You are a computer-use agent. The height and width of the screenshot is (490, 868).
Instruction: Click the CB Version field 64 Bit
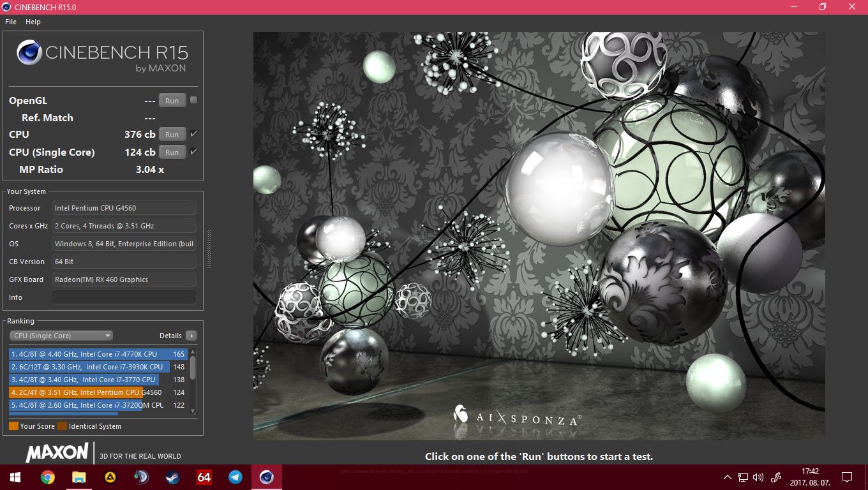tap(124, 262)
